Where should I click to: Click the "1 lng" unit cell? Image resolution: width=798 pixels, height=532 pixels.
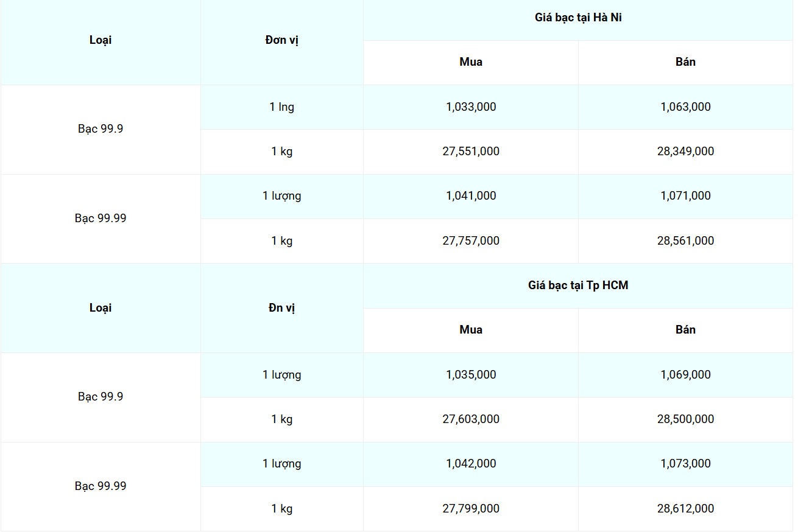281,107
